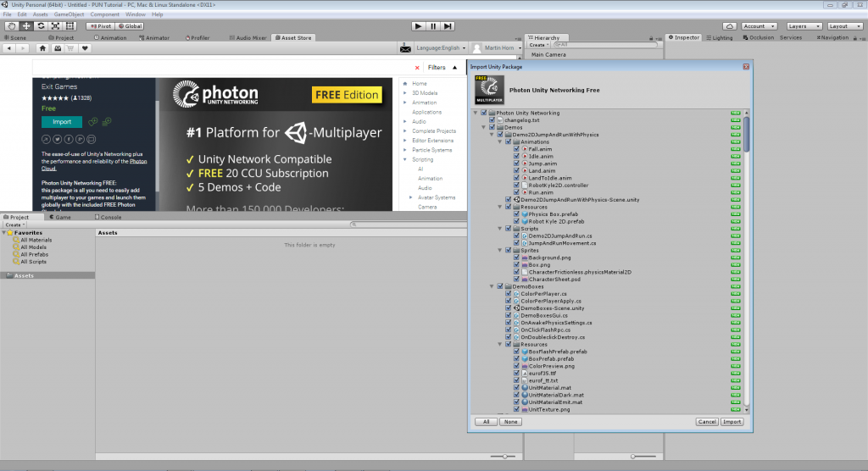Open the Cloud services icon
The image size is (868, 471).
[730, 26]
